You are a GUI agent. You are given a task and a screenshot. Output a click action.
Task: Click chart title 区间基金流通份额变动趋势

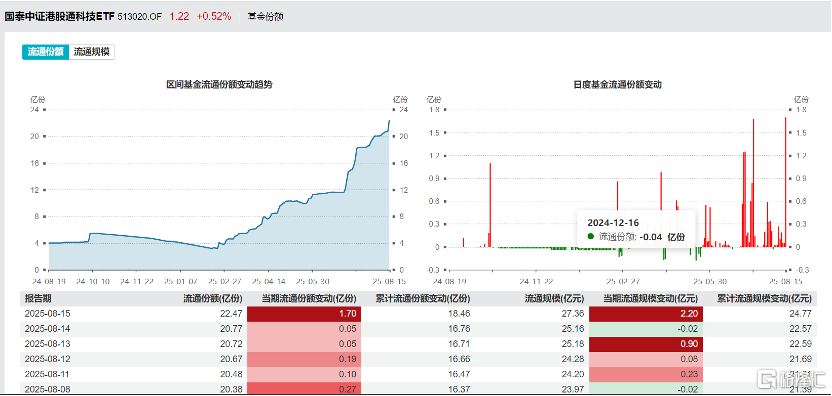coord(219,84)
